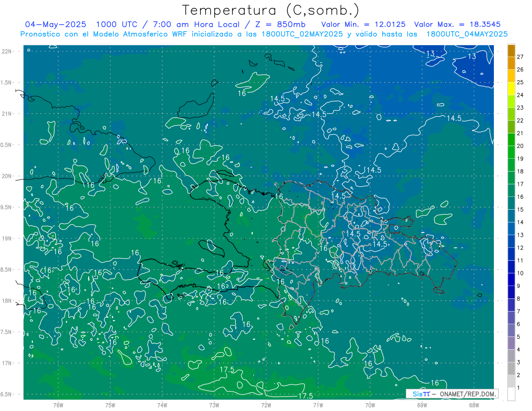Click the 74W longitude axis label
Screen dimensions: 532x411
162,405
